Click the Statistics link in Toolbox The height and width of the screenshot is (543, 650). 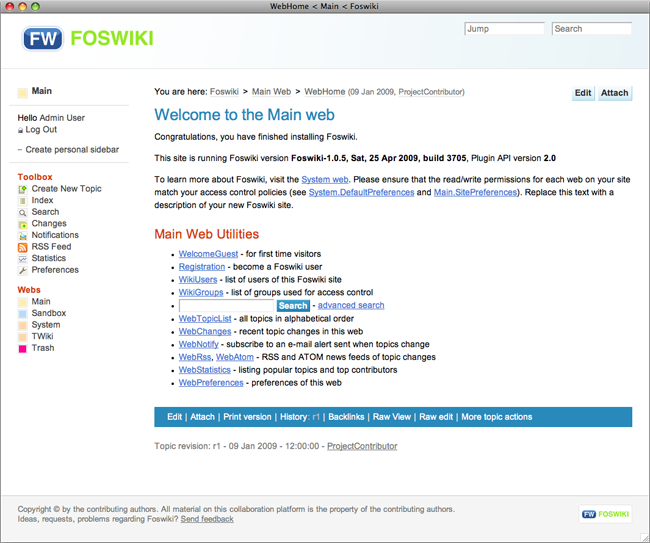point(49,258)
